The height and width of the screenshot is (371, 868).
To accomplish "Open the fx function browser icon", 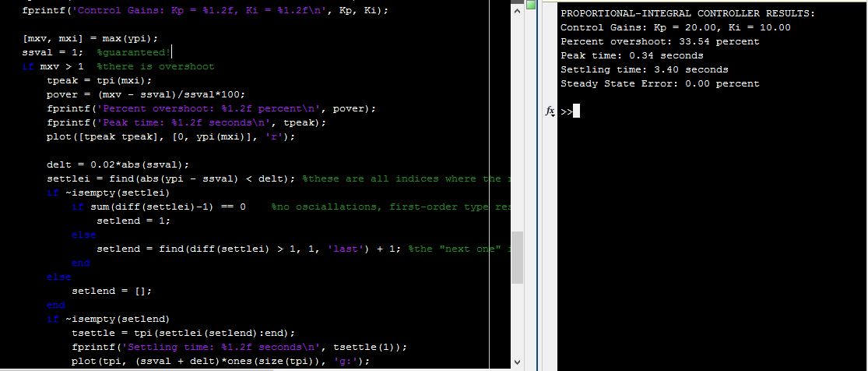I will pyautogui.click(x=550, y=111).
